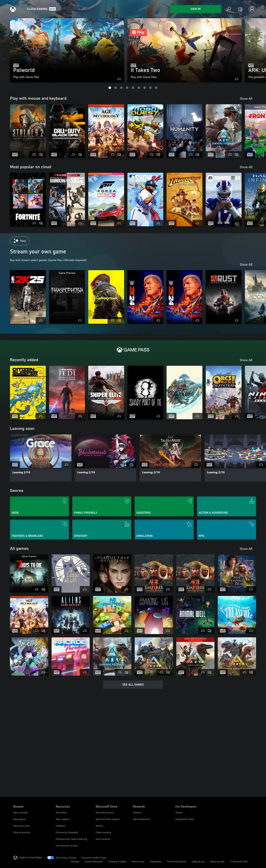
Task: Open the Animal Well game tile
Action: point(195,615)
